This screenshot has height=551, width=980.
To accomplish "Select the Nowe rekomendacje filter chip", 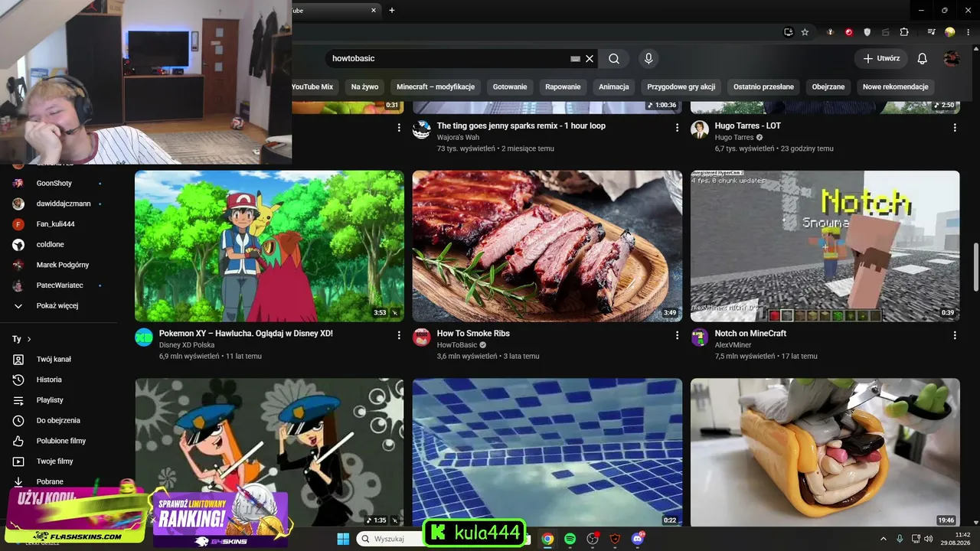I will pos(896,87).
